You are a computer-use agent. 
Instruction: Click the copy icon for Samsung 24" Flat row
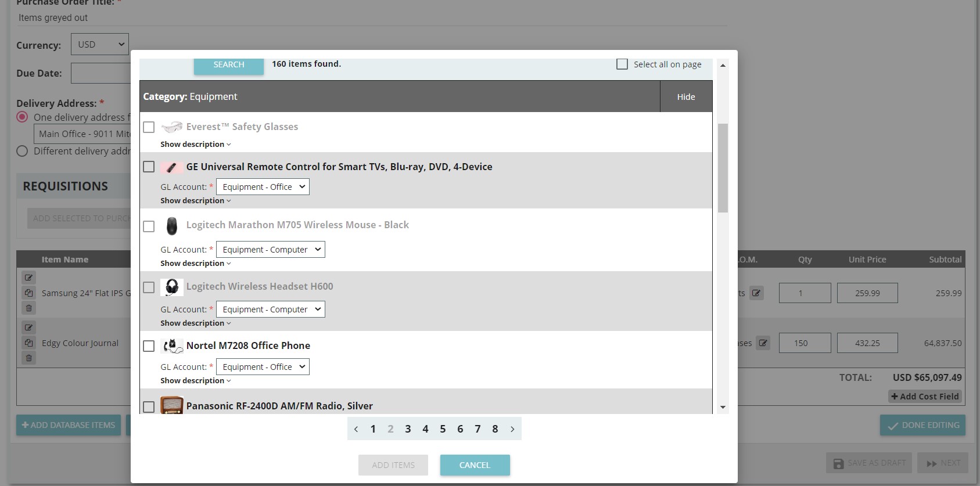coord(28,293)
